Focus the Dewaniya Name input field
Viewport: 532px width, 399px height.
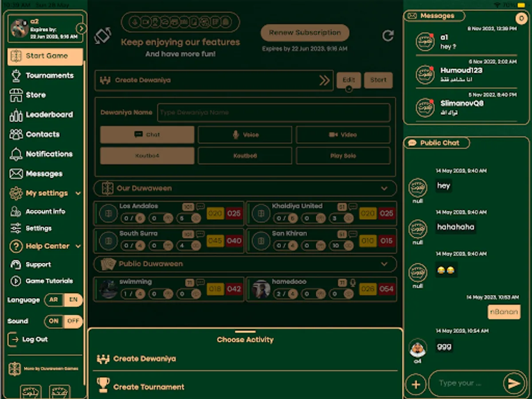click(274, 113)
